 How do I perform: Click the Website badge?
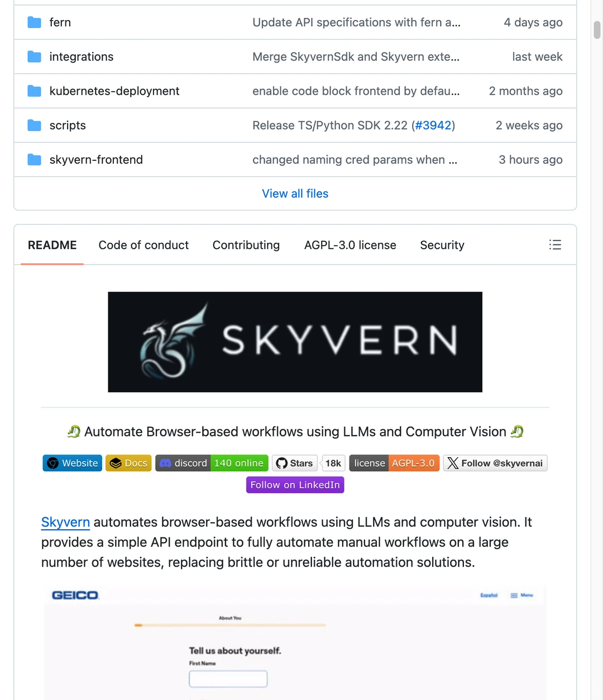point(73,463)
